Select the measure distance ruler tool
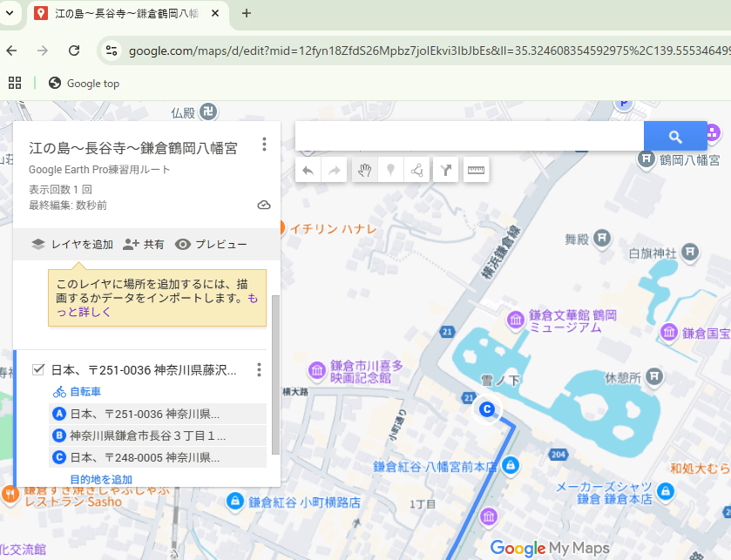The width and height of the screenshot is (731, 560). 476,171
